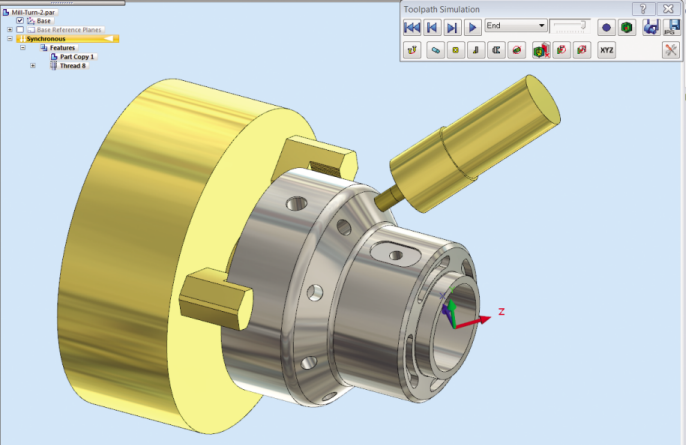This screenshot has width=686, height=445.
Task: Click the XYZ coordinates button
Action: pyautogui.click(x=606, y=50)
